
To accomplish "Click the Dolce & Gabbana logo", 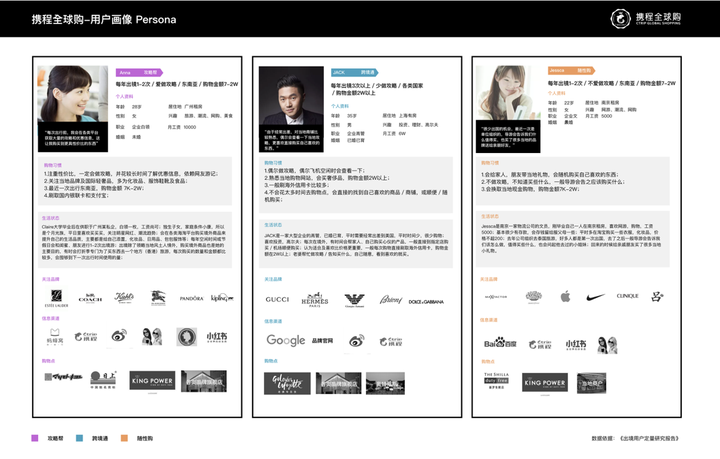I will tap(426, 302).
